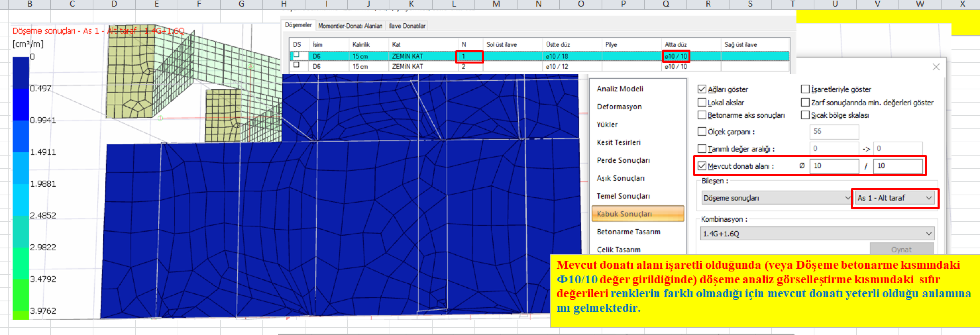Click the Tanımlı değer aralığı maximum field
980x335 pixels.
[x=898, y=149]
